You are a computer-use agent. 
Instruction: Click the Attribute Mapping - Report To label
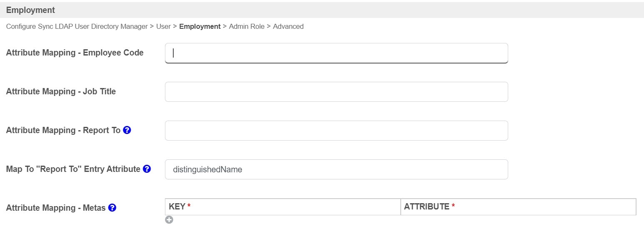(x=63, y=130)
